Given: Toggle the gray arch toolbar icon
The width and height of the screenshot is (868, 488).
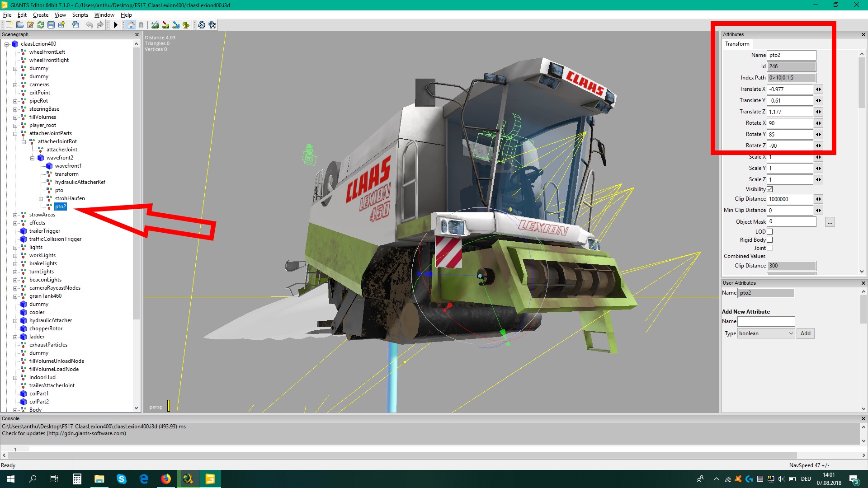Looking at the screenshot, I should click(x=141, y=25).
